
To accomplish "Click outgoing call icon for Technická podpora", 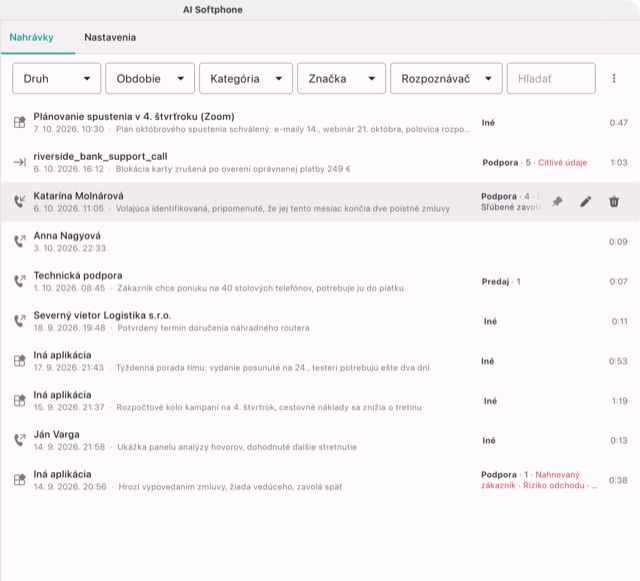I will 20,281.
